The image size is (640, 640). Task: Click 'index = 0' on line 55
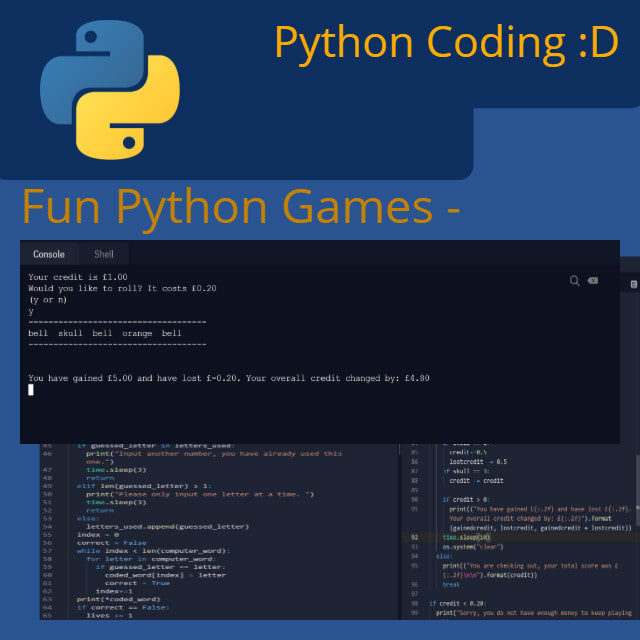pyautogui.click(x=98, y=535)
